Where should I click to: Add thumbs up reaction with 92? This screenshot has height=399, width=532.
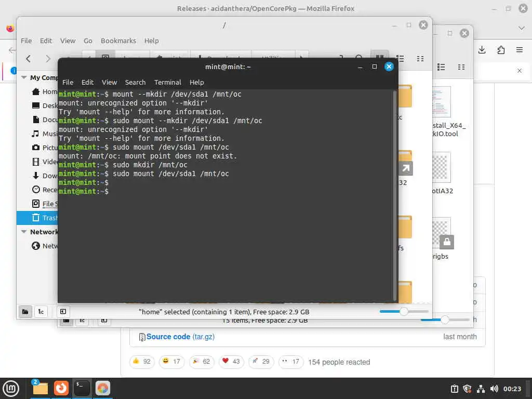(142, 362)
